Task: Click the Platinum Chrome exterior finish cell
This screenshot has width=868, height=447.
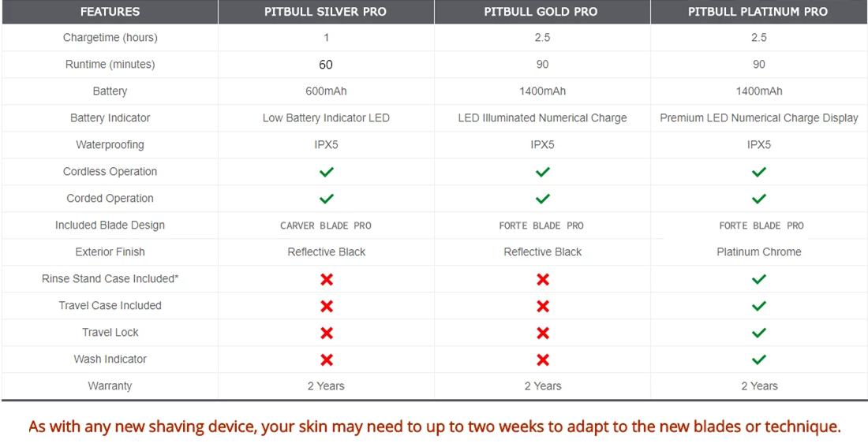Action: pos(759,252)
